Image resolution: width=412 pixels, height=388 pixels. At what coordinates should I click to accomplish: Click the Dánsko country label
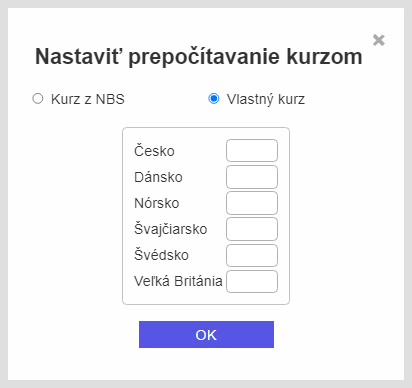pos(158,177)
